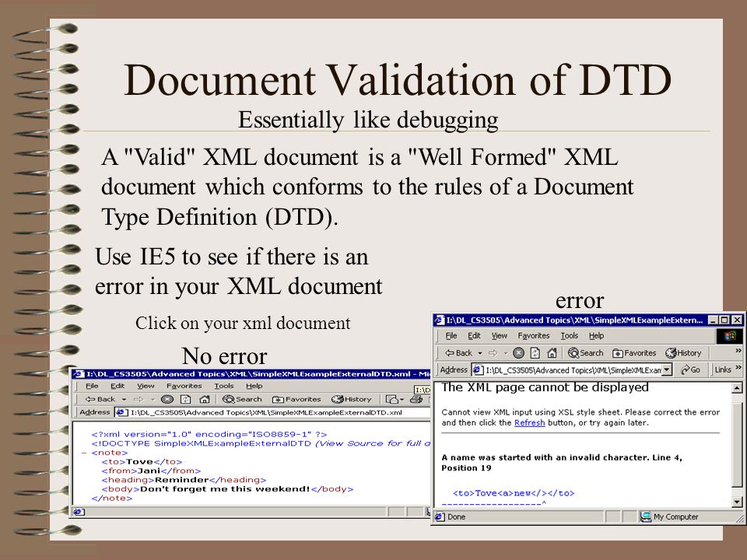This screenshot has width=747, height=560.
Task: Open Help menu in the No error window
Action: click(x=254, y=386)
